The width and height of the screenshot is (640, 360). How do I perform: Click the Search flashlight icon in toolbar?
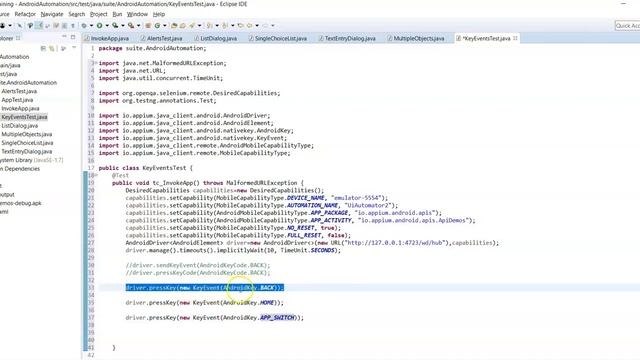pyautogui.click(x=192, y=25)
